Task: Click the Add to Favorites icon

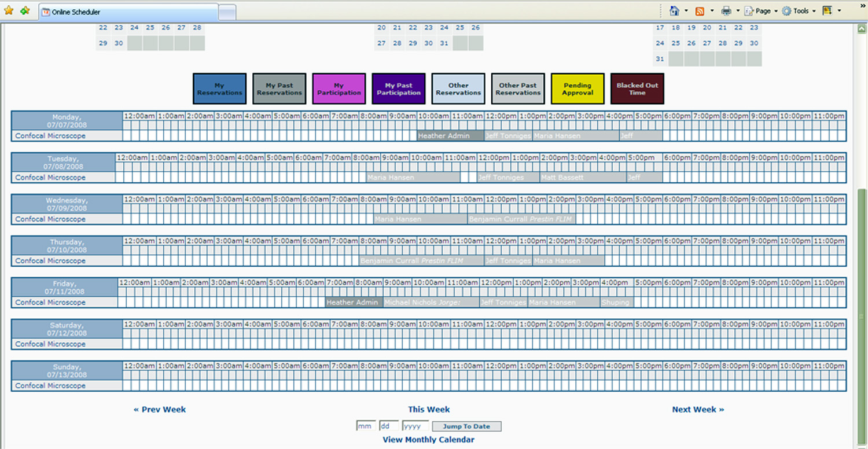Action: 25,11
